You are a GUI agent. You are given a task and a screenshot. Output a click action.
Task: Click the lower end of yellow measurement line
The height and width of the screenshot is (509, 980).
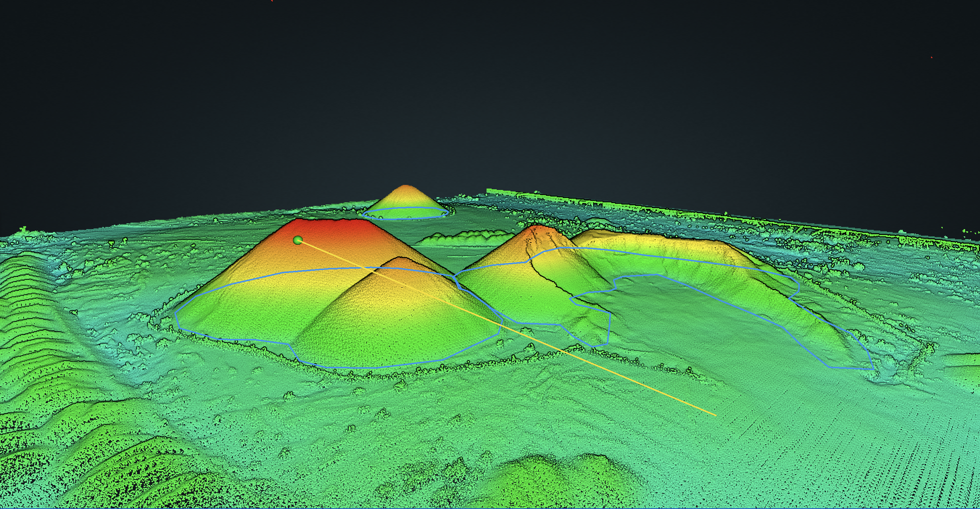tap(715, 415)
